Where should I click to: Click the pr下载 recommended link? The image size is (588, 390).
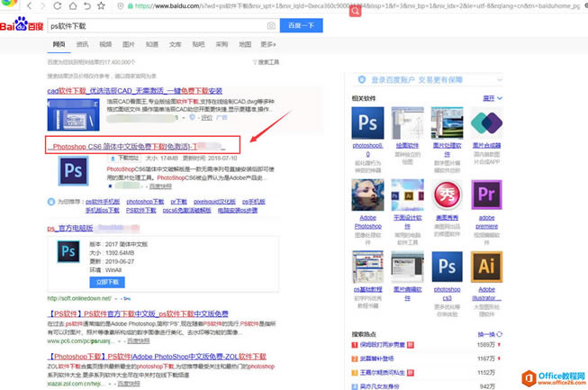[x=179, y=202]
